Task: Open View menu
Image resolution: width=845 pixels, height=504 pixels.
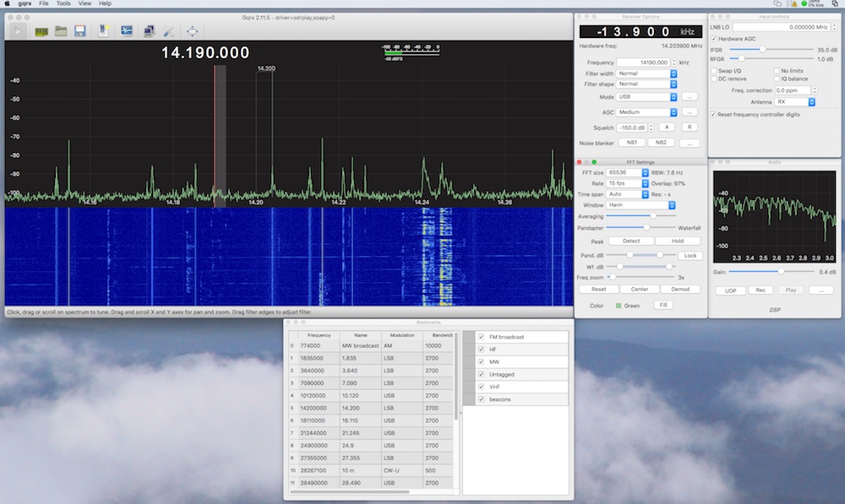Action: click(x=84, y=3)
